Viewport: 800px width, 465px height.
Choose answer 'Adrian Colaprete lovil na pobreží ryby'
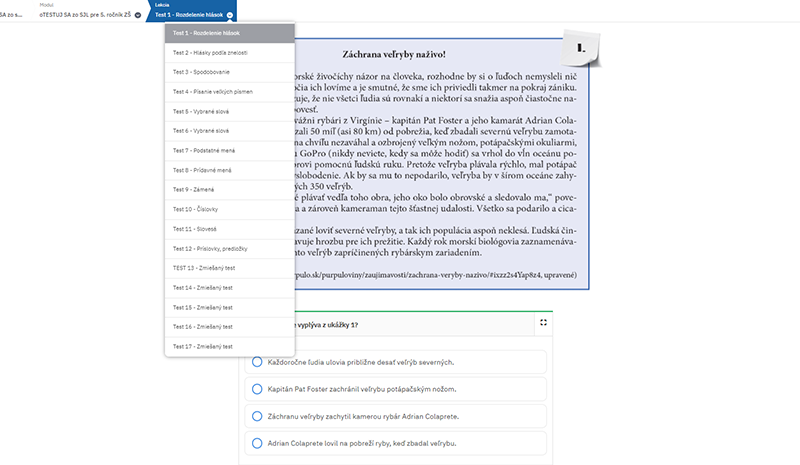click(395, 443)
